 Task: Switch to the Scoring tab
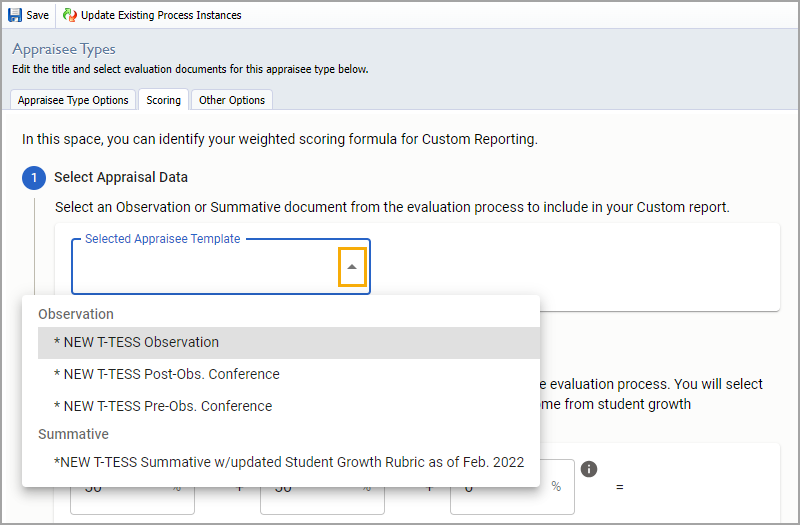(x=163, y=99)
